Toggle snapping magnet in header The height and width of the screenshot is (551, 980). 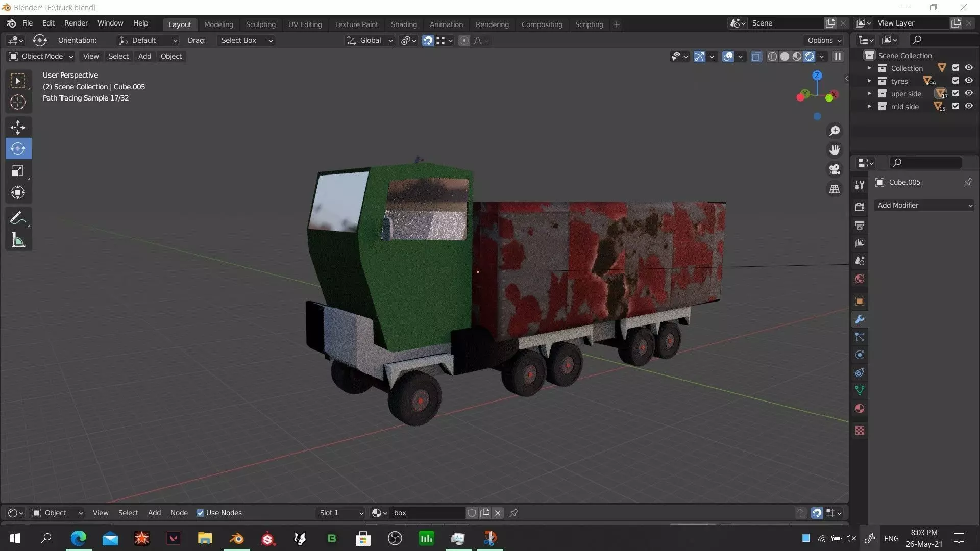(x=428, y=40)
